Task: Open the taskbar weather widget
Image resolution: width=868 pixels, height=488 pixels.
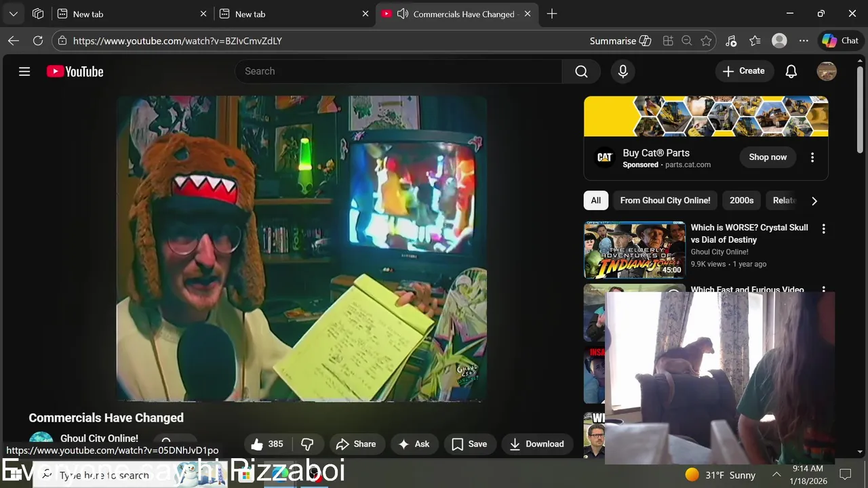Action: pos(720,474)
